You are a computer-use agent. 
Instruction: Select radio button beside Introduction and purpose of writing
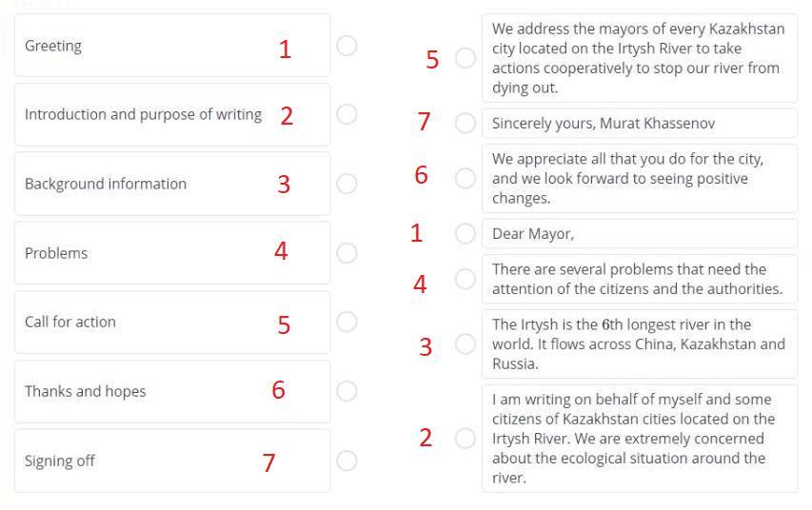[347, 114]
